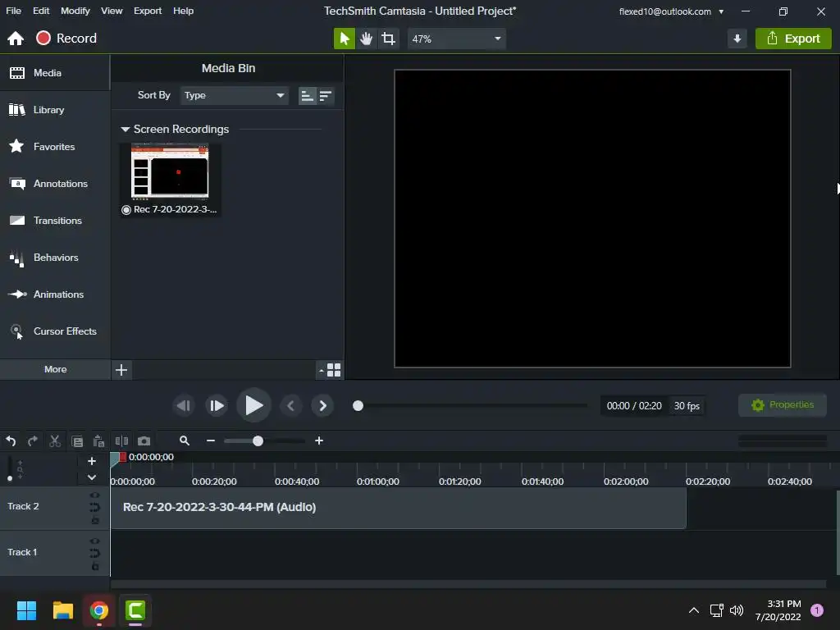Jump to next media with right chevron
The height and width of the screenshot is (630, 840).
(322, 405)
